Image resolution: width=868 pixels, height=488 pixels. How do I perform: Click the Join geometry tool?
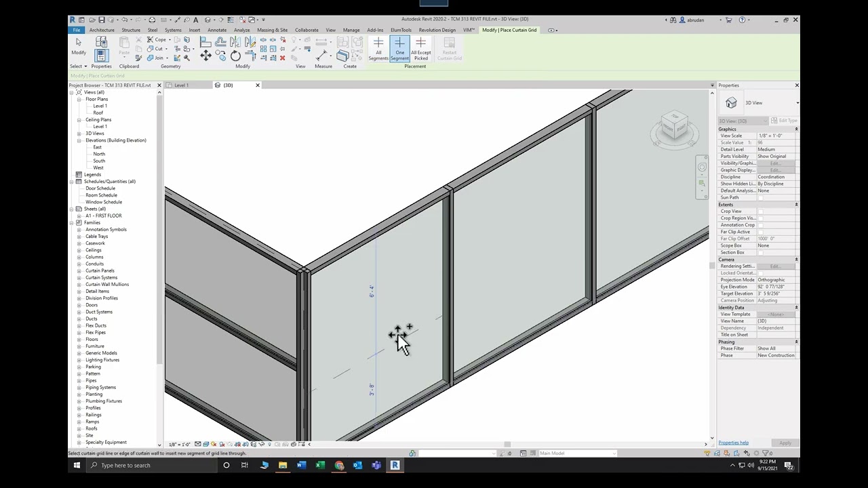[x=155, y=58]
